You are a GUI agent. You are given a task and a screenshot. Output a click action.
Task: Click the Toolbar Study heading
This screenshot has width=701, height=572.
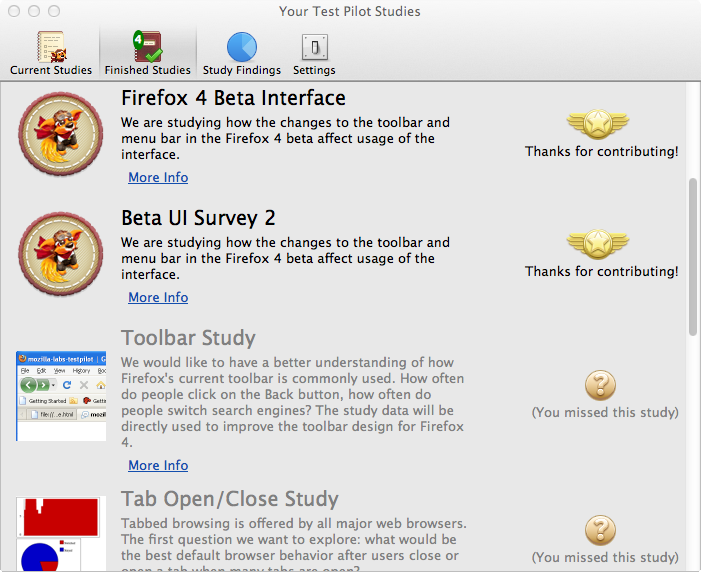pyautogui.click(x=188, y=338)
